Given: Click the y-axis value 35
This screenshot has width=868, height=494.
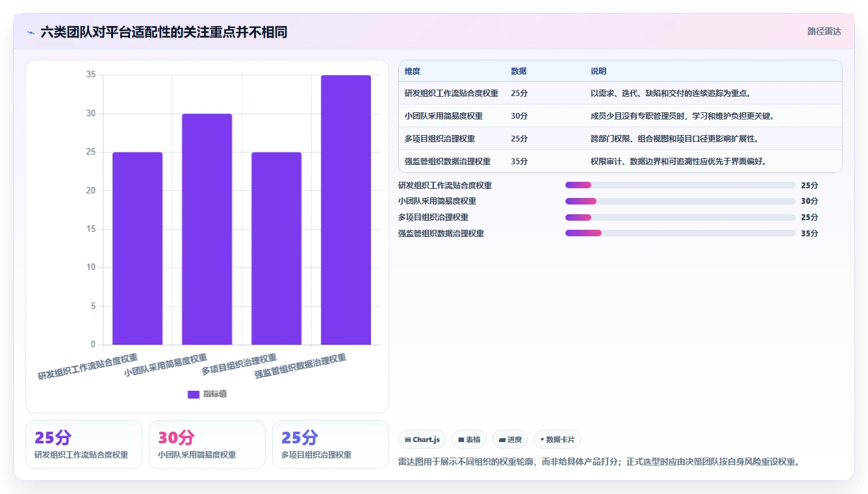Looking at the screenshot, I should click(91, 75).
